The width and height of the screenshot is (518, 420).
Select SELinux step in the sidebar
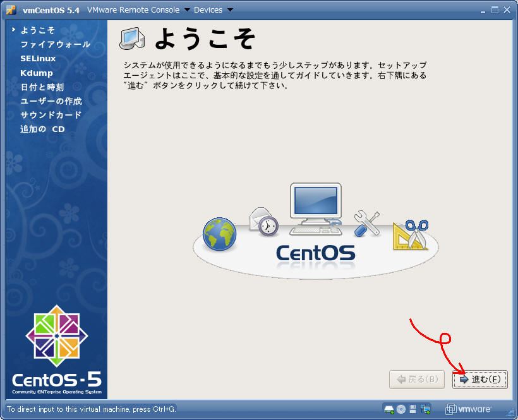(x=38, y=58)
